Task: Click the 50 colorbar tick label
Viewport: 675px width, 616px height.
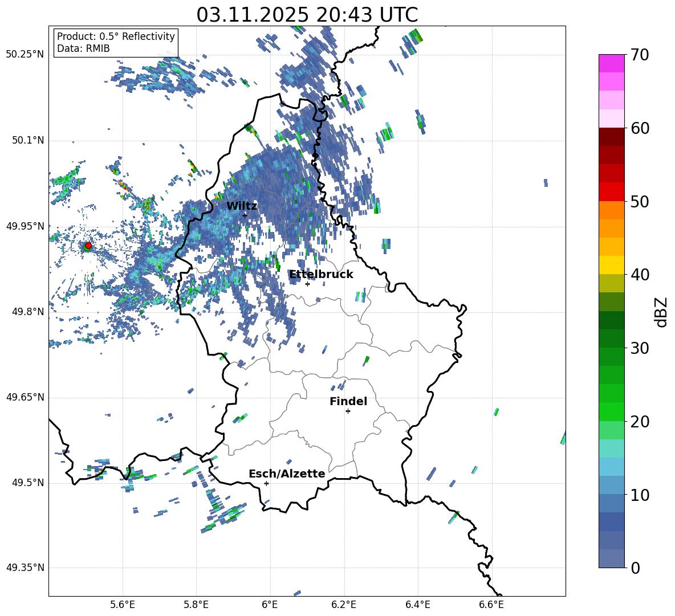Action: pyautogui.click(x=640, y=202)
